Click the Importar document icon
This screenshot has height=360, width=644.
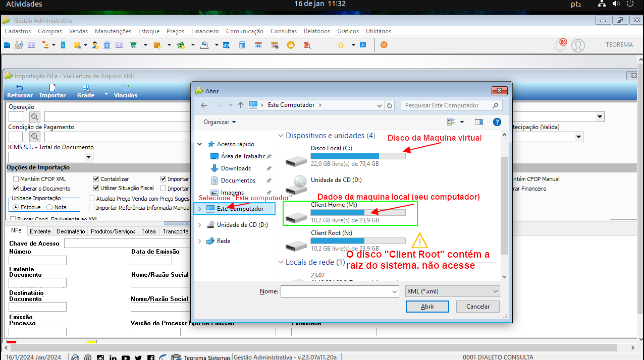(52, 88)
